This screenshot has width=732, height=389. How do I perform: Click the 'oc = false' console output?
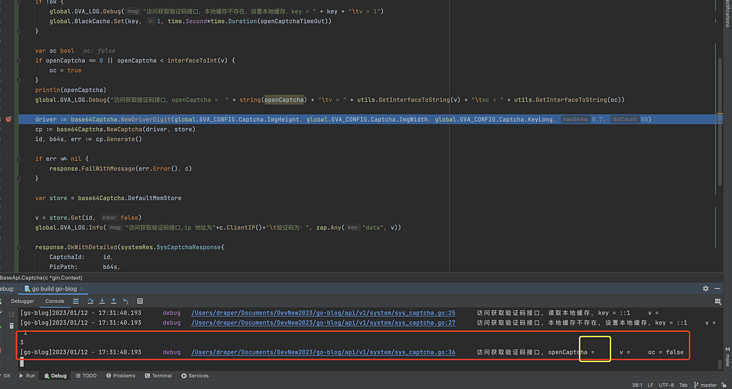tap(665, 352)
